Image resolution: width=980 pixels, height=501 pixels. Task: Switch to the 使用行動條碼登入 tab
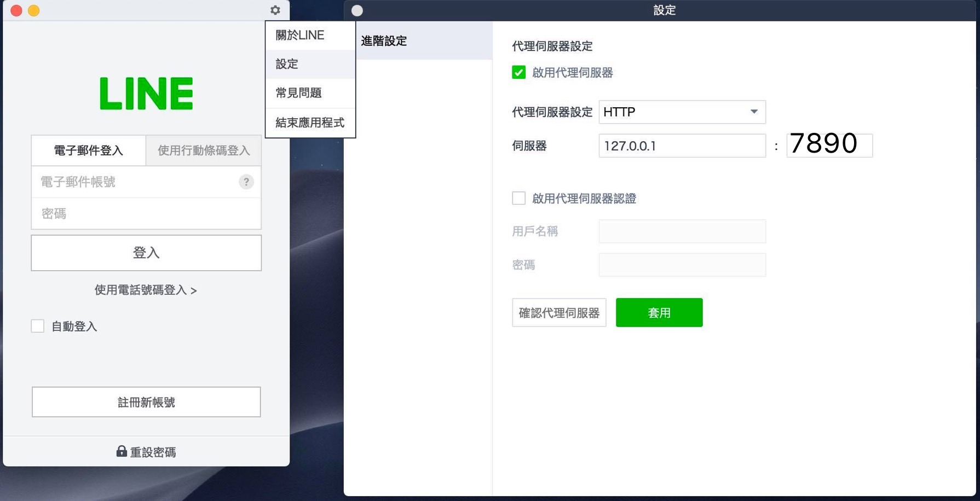click(204, 150)
